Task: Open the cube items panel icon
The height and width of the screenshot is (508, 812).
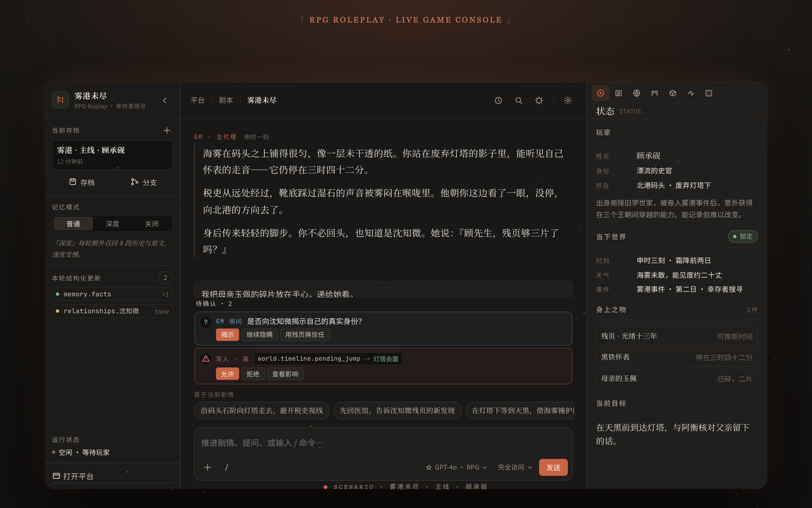Action: click(672, 93)
